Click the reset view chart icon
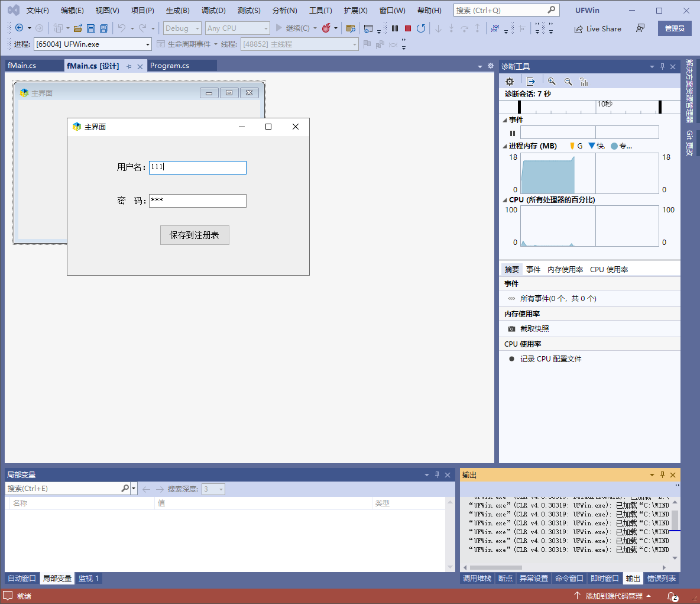This screenshot has height=604, width=700. [584, 81]
